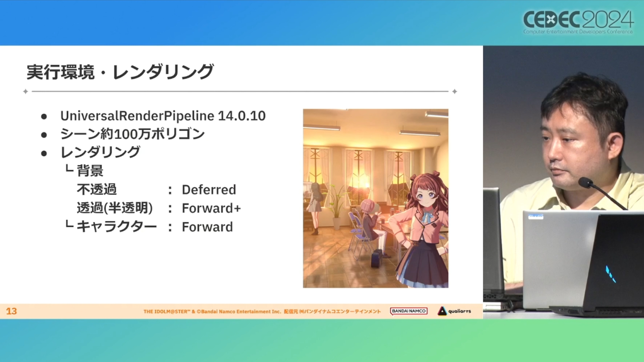Click the speaker camera video feed
The height and width of the screenshot is (362, 644).
tap(563, 182)
